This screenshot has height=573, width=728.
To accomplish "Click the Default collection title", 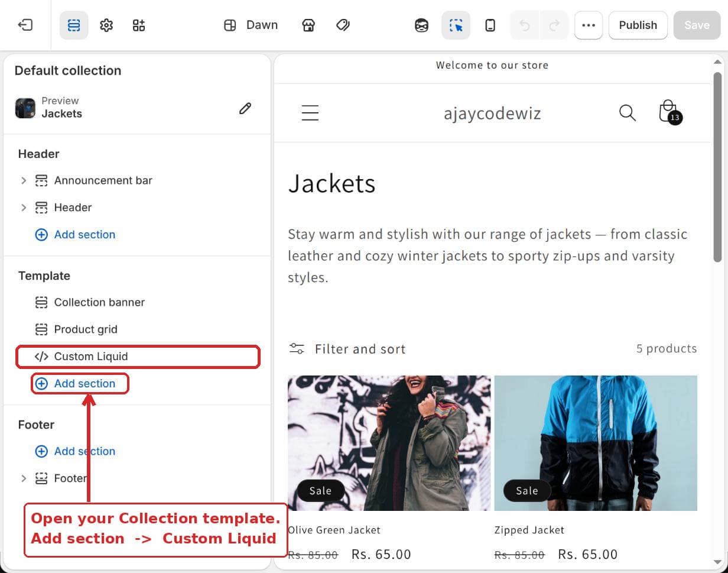I will [x=68, y=70].
